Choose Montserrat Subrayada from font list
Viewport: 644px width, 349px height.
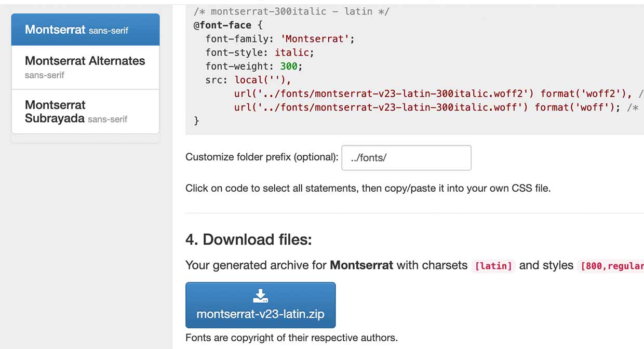(85, 112)
